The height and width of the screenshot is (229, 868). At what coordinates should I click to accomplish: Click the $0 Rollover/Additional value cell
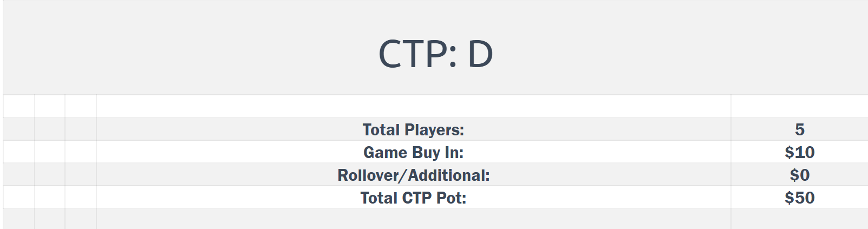(799, 175)
